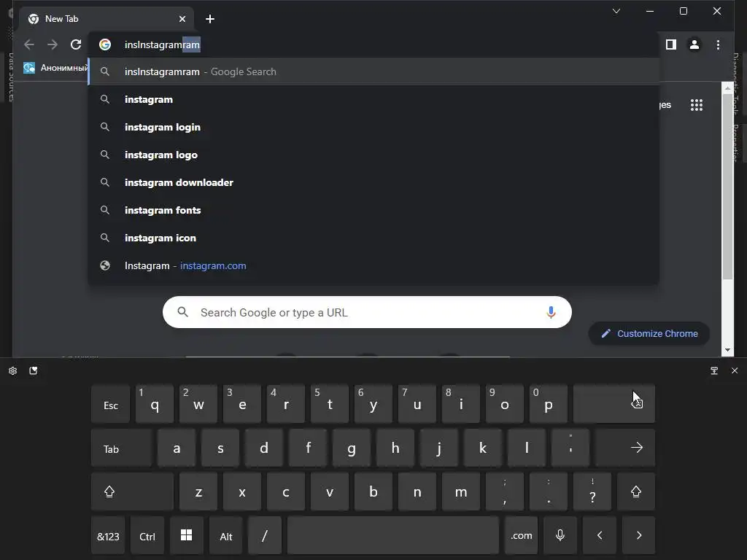This screenshot has width=747, height=560.
Task: Select the "instagram login" suggestion
Action: pos(374,127)
